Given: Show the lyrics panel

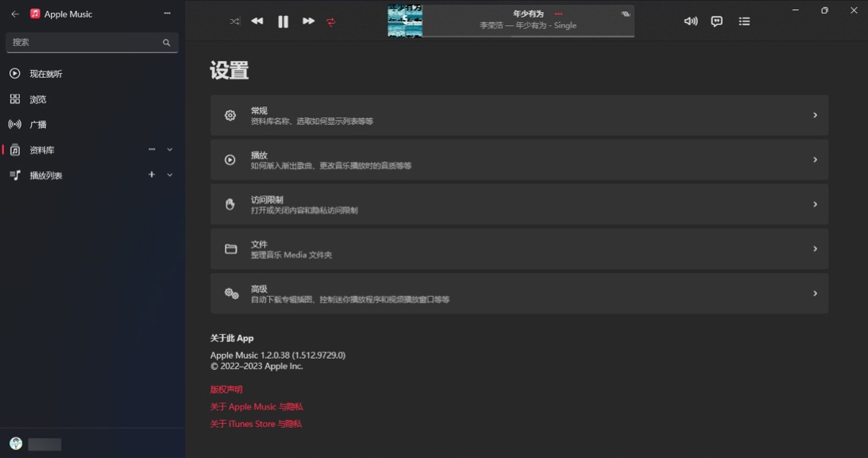Looking at the screenshot, I should pos(717,21).
